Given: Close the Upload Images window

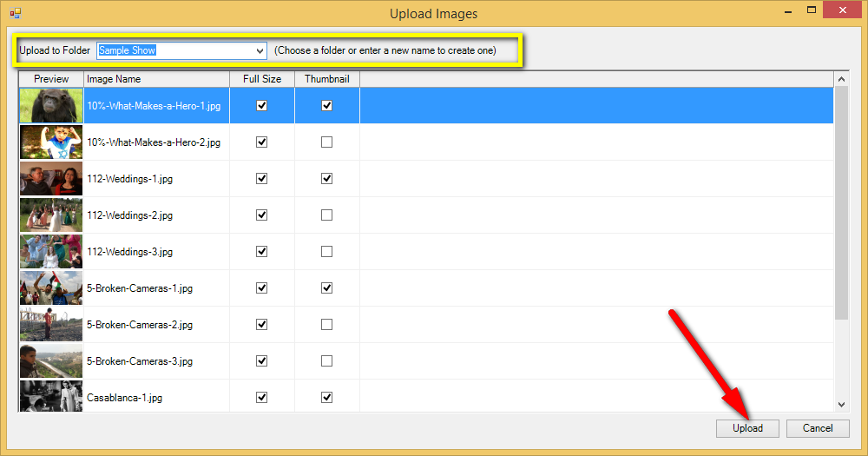Looking at the screenshot, I should point(843,10).
